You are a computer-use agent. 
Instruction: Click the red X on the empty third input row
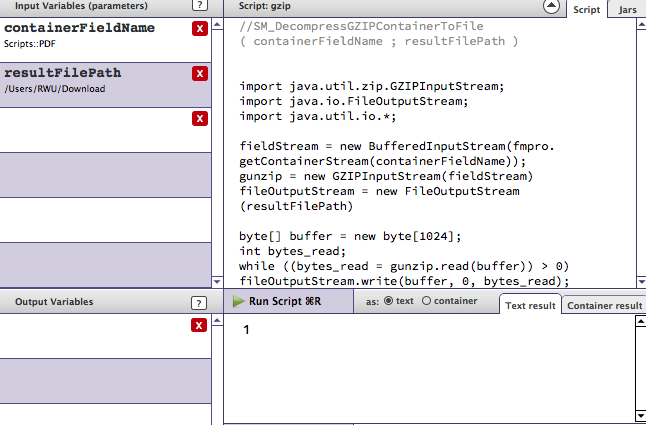click(x=200, y=119)
